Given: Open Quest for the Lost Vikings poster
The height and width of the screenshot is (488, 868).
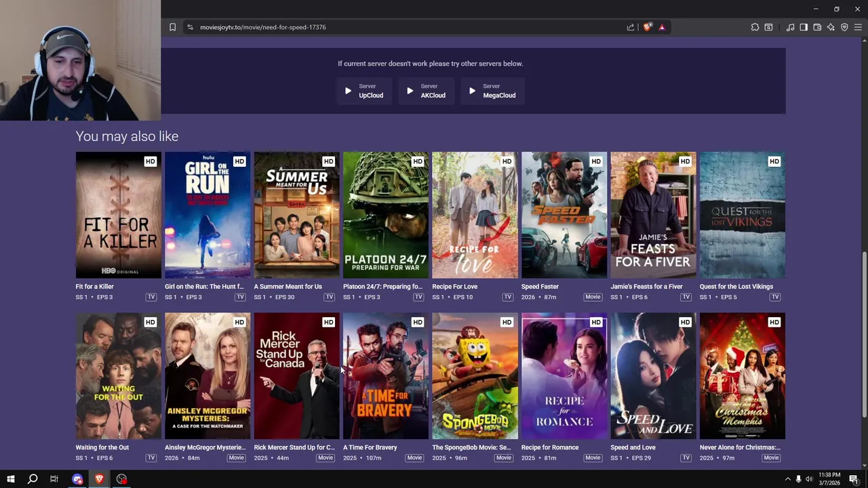Looking at the screenshot, I should point(743,215).
